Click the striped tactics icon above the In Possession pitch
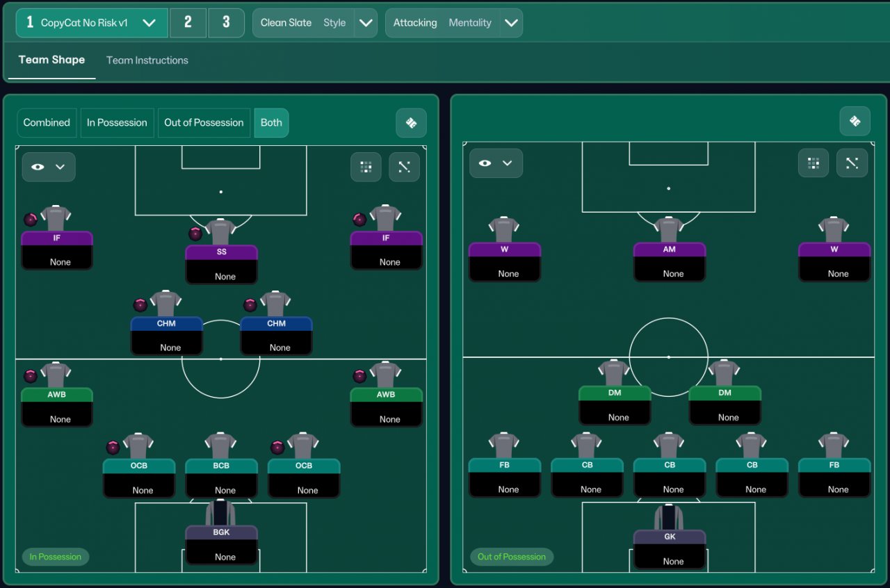 tap(411, 123)
